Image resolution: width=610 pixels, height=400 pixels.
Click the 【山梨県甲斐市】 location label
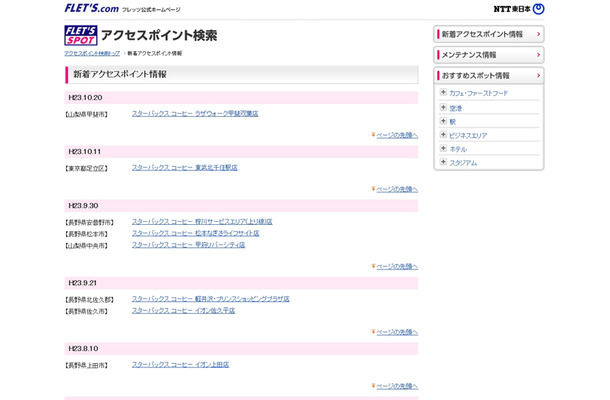(x=86, y=114)
